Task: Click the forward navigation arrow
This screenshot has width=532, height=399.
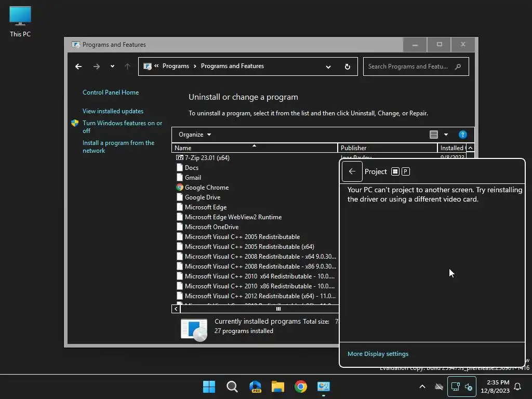Action: point(96,66)
